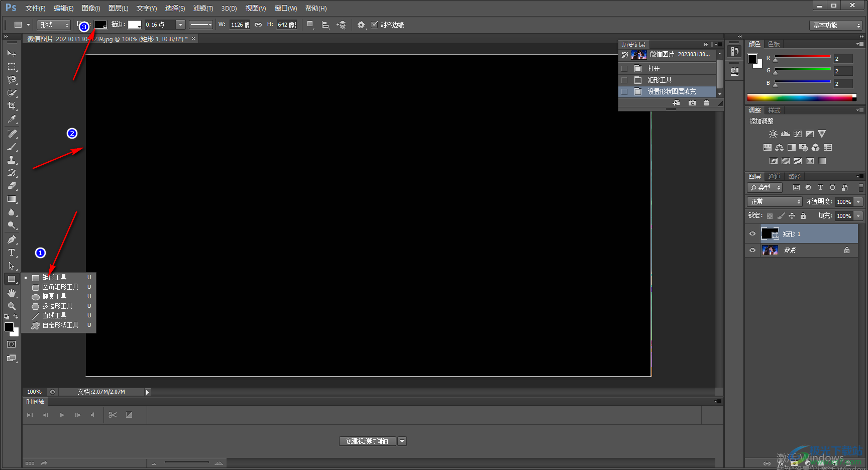
Task: Open the gear geometry options
Action: pyautogui.click(x=361, y=25)
